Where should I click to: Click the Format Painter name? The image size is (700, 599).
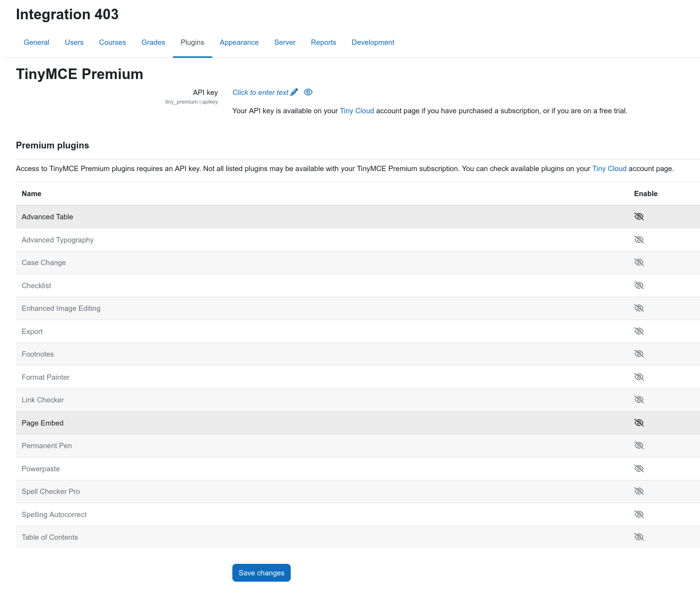tap(45, 377)
